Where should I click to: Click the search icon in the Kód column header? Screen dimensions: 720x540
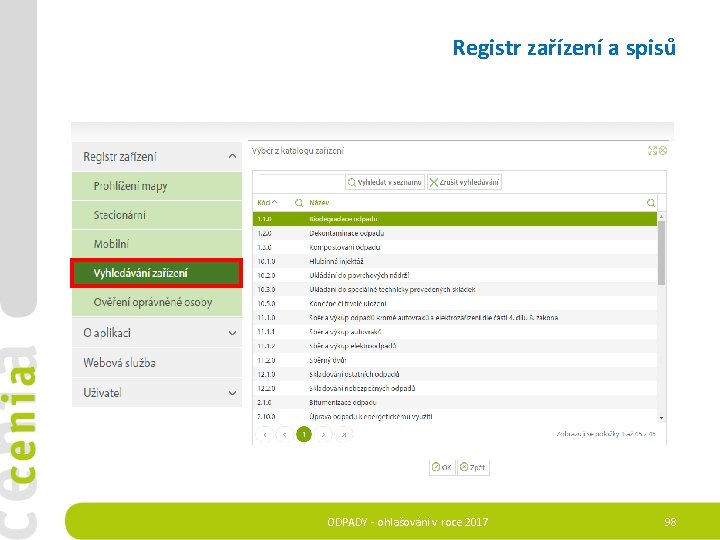299,202
